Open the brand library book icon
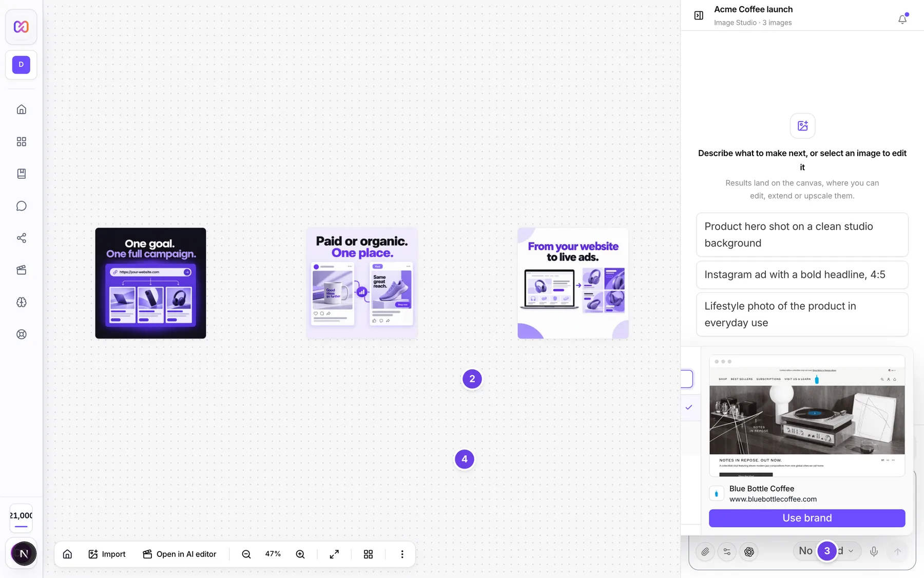This screenshot has width=924, height=578. 21,174
